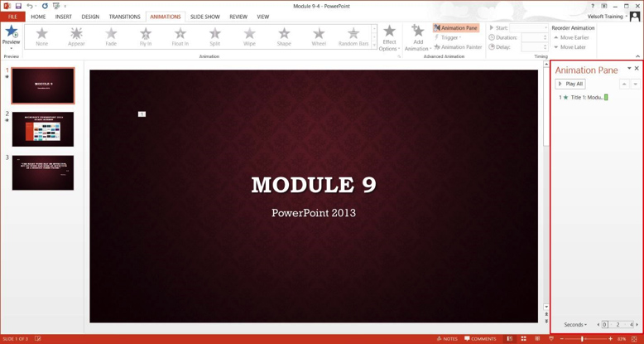Choose the Fly In animation
The width and height of the screenshot is (644, 344).
(146, 36)
